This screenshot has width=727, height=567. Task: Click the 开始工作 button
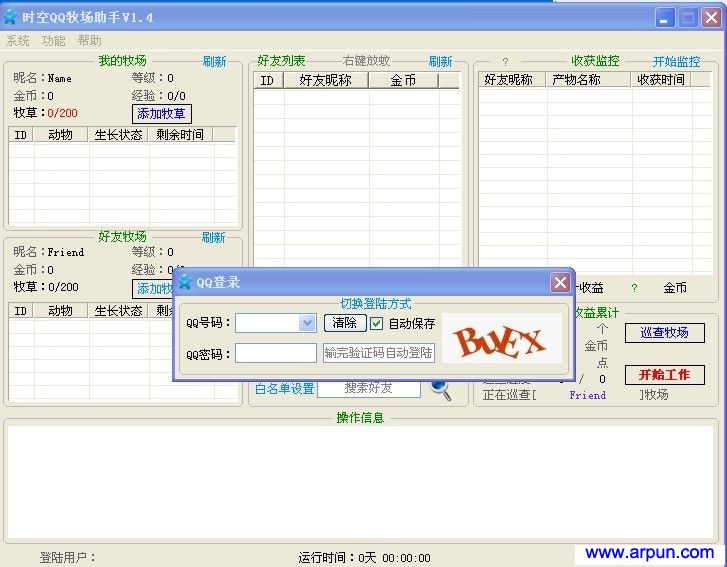coord(664,375)
